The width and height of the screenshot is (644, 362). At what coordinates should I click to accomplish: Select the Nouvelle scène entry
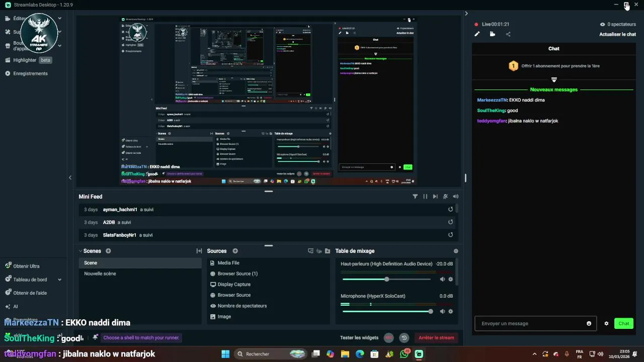pos(140,274)
